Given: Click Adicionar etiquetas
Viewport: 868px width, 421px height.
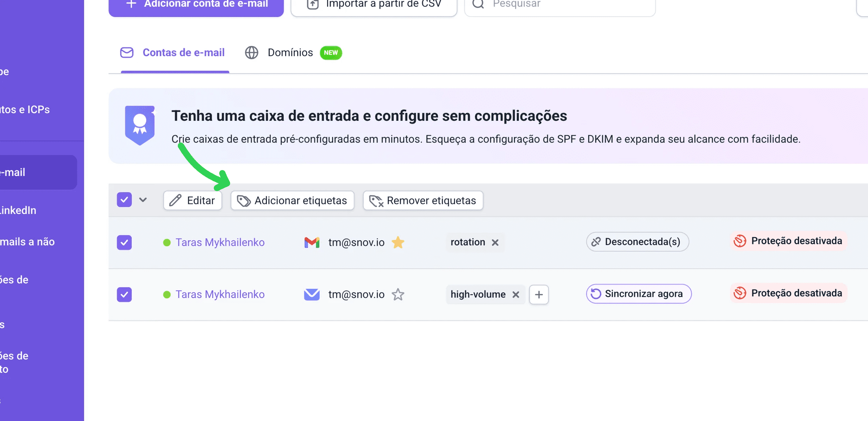Looking at the screenshot, I should tap(292, 200).
